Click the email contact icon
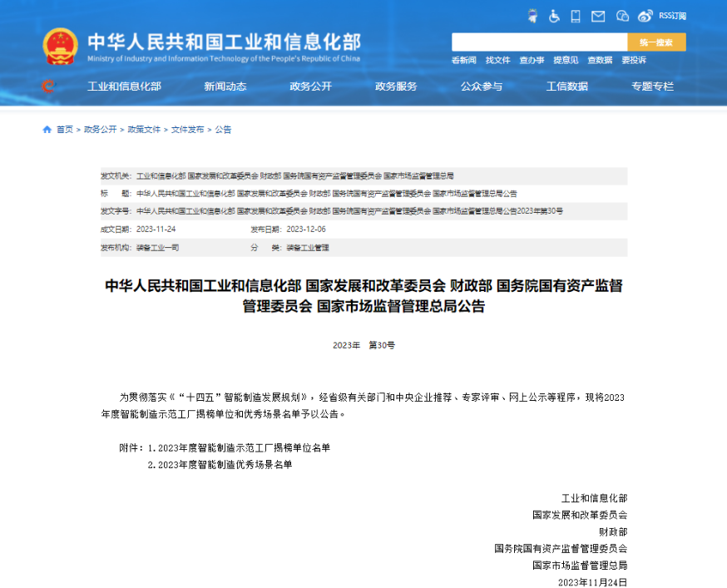The width and height of the screenshot is (727, 588). tap(598, 15)
